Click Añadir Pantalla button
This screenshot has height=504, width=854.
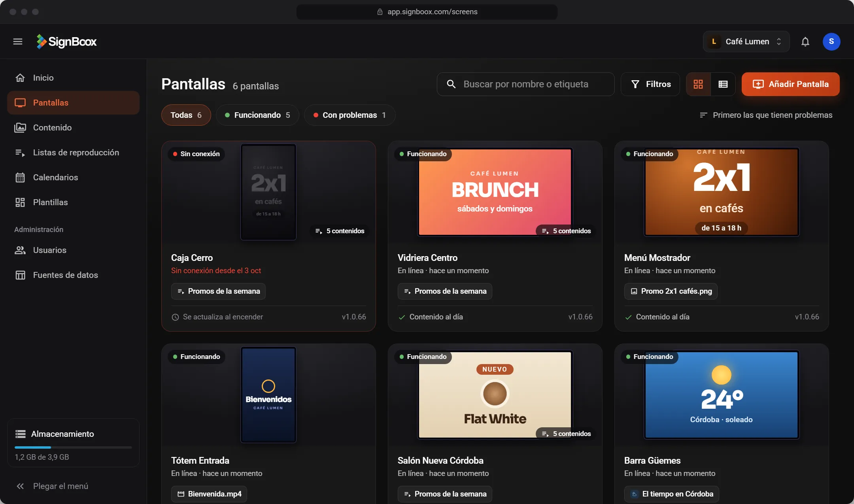[790, 84]
